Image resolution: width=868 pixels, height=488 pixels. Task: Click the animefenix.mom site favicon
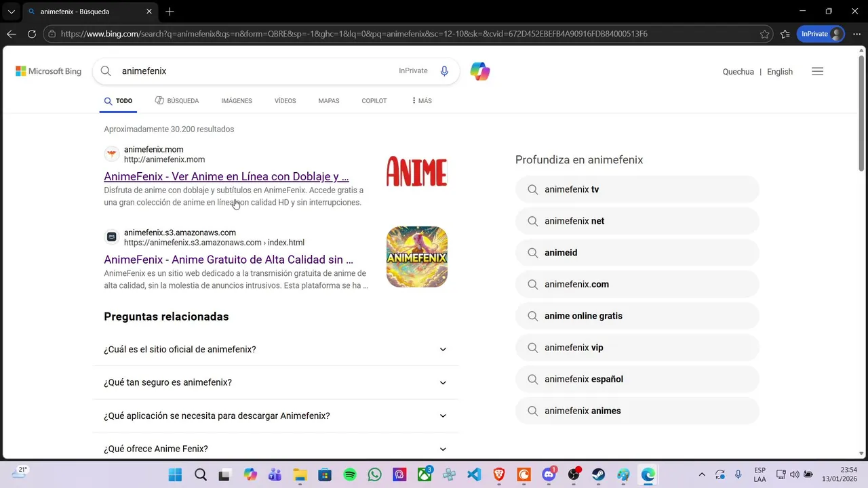coord(112,154)
